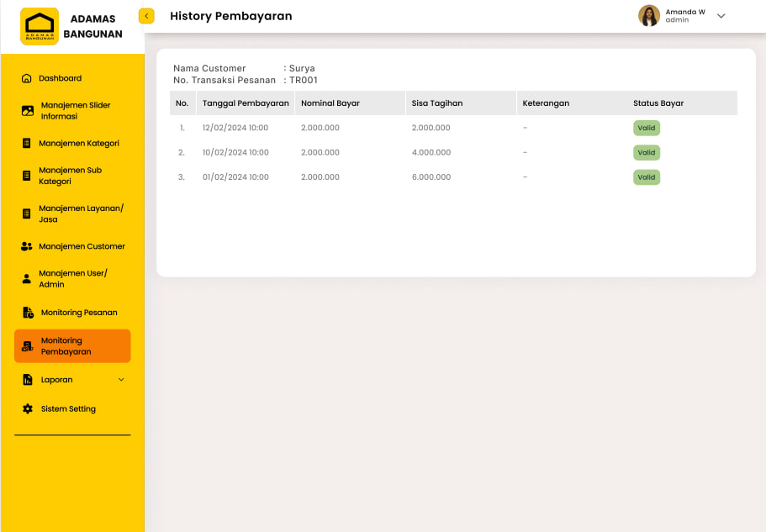Click Sisa Tagihan value 4.000.000

tap(431, 152)
